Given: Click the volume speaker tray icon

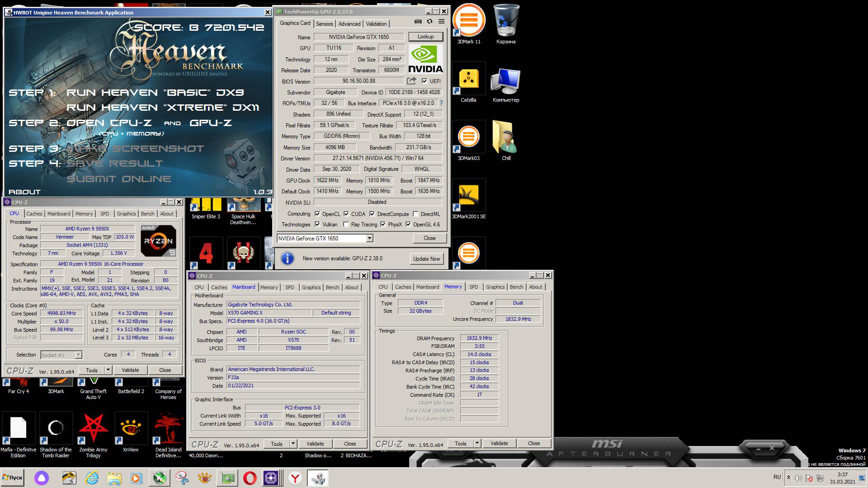Looking at the screenshot, I should 798,478.
